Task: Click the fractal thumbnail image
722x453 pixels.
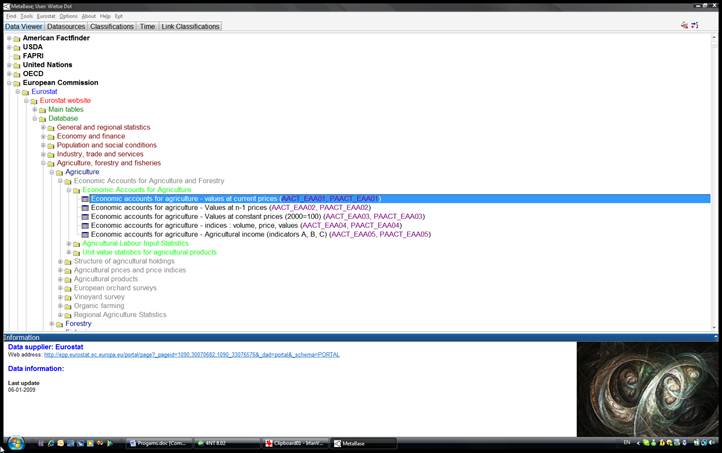Action: coord(648,389)
